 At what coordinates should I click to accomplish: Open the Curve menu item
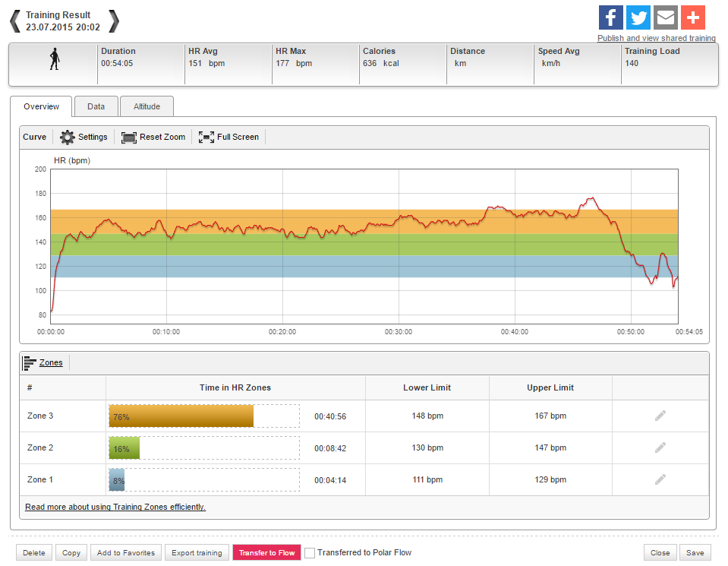pos(35,137)
